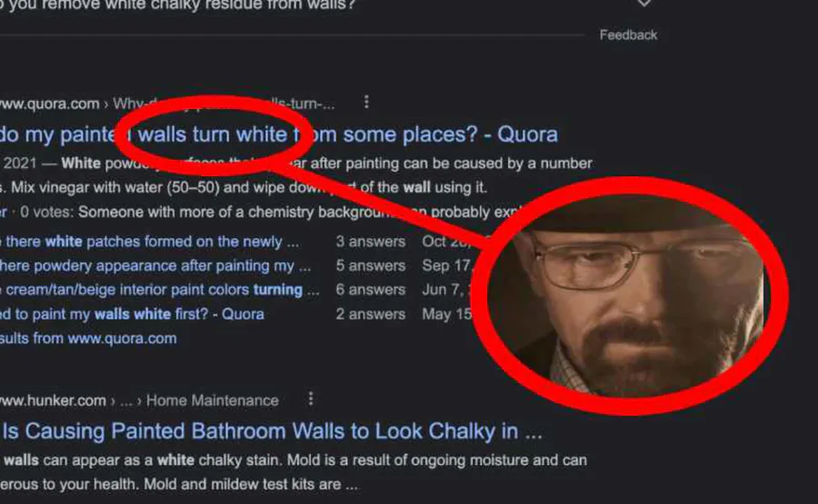
Task: Open the 'walls turn white' Quora result title
Action: click(279, 134)
